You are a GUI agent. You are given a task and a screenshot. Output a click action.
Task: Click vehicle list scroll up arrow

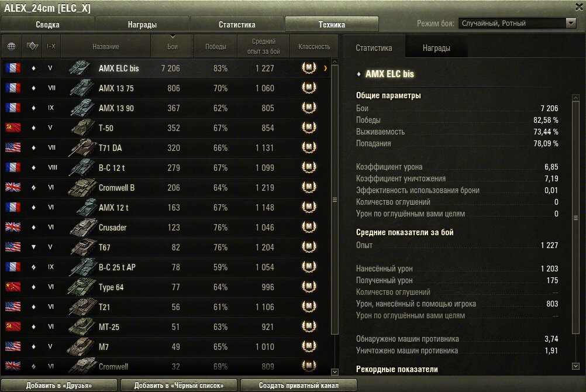[x=335, y=61]
